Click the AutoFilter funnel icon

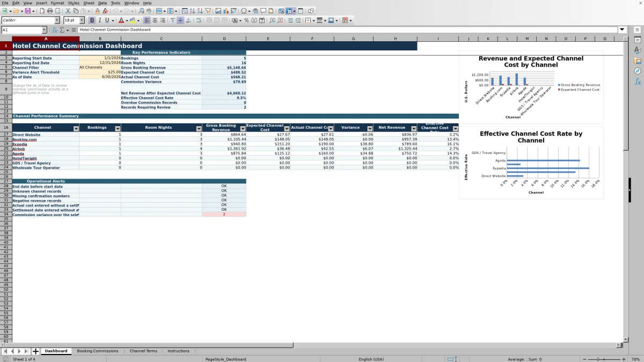pos(208,11)
